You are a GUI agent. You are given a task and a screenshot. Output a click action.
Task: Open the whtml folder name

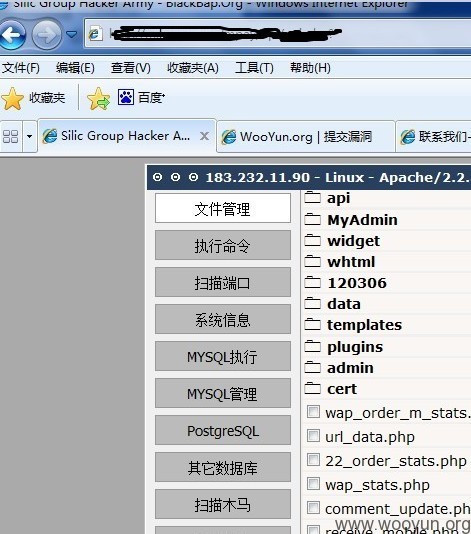(351, 262)
